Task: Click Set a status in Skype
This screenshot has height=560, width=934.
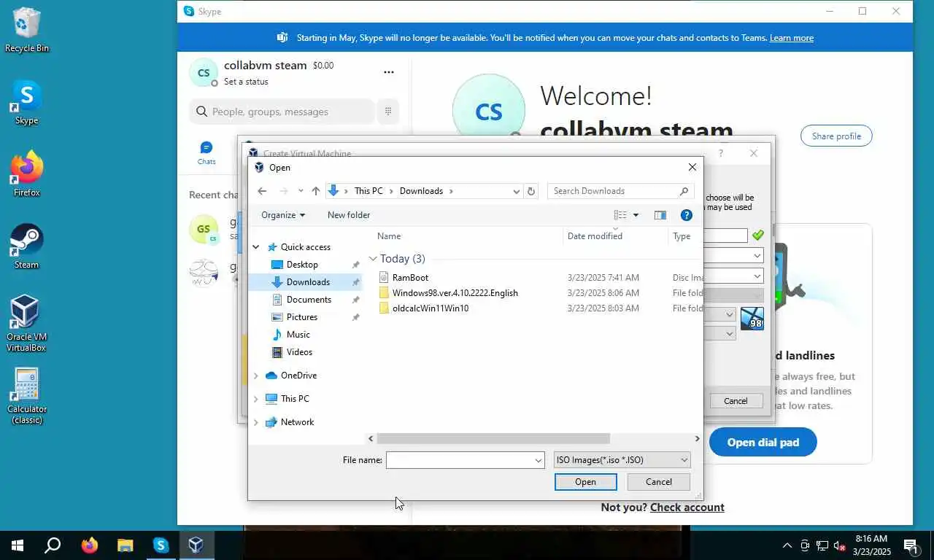Action: (246, 82)
